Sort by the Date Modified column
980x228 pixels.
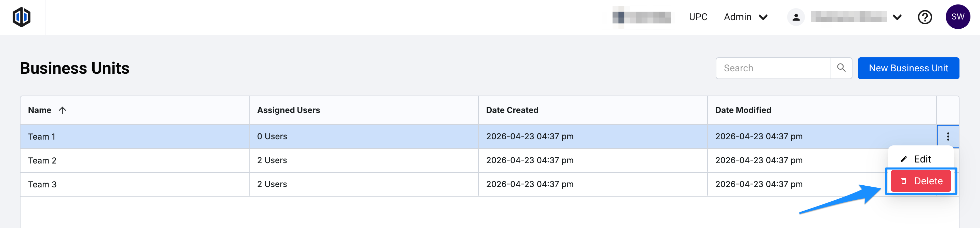743,110
